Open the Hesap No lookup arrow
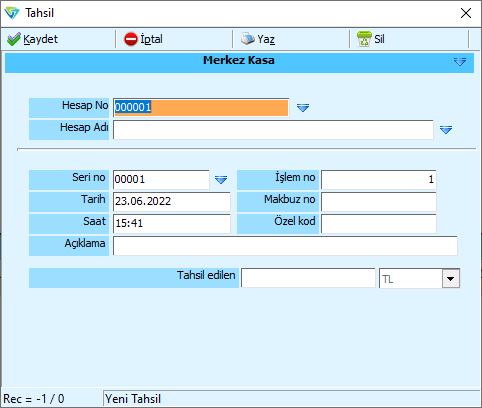482x408 pixels. 303,107
